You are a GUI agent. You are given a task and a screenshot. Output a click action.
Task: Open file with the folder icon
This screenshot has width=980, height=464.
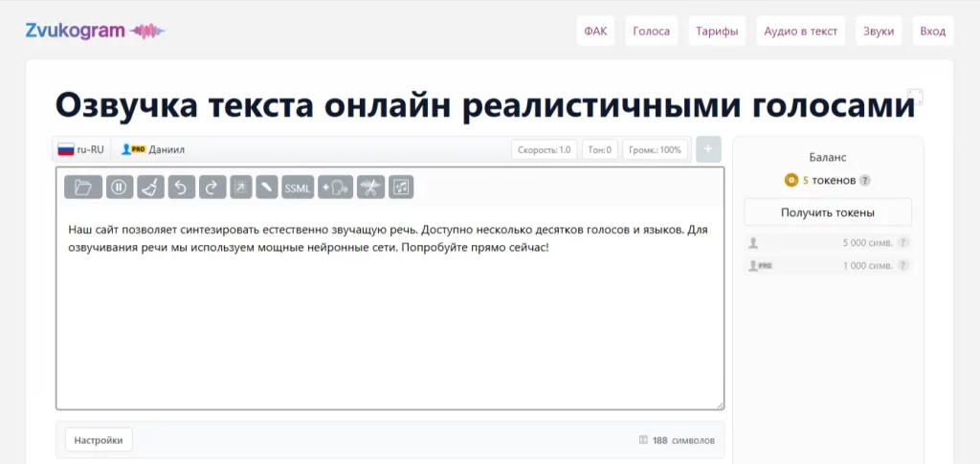pyautogui.click(x=83, y=187)
